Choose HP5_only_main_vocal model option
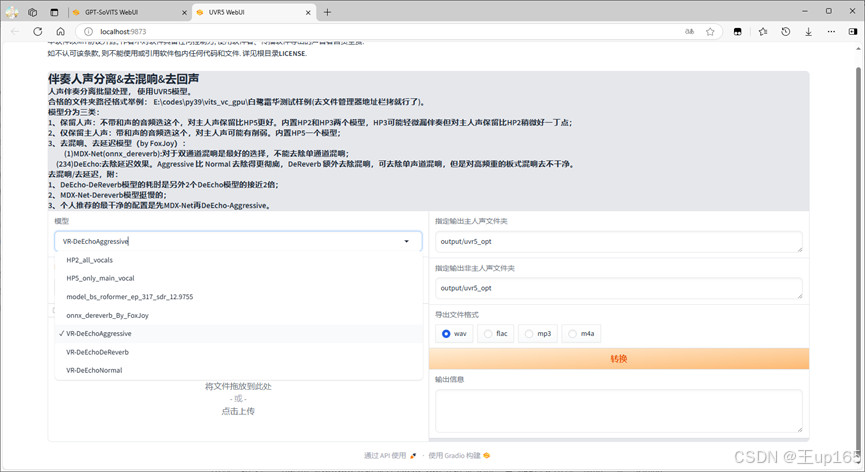Viewport: 865px width, 472px height. click(239, 278)
